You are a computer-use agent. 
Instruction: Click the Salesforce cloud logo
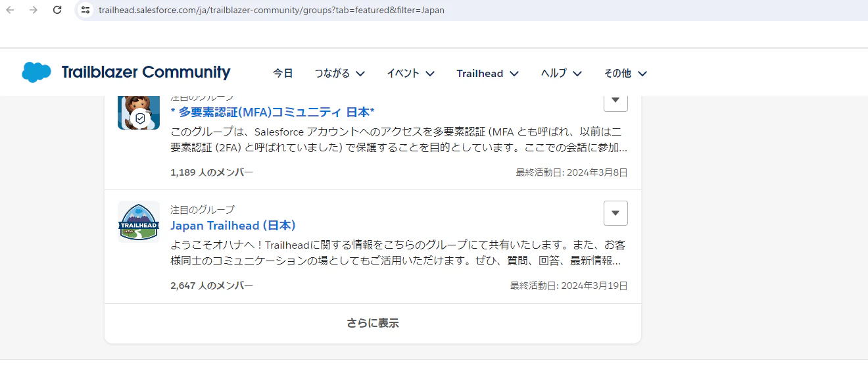[x=36, y=72]
